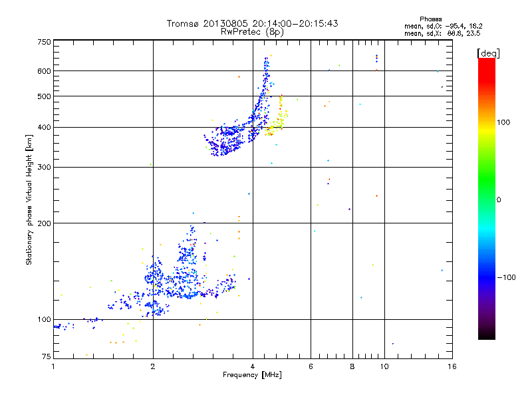Select the height axis "75" tick label

(46, 356)
